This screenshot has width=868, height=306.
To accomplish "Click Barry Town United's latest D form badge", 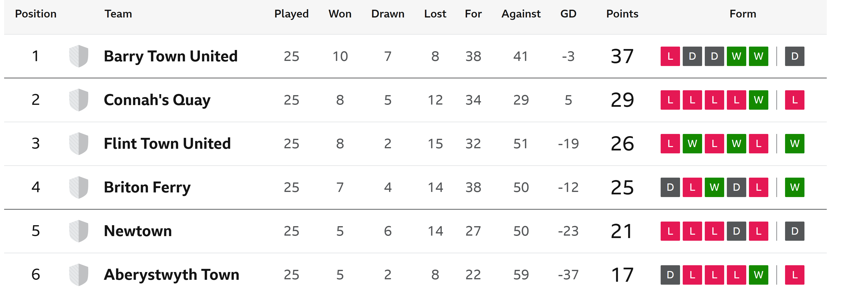I will (795, 56).
